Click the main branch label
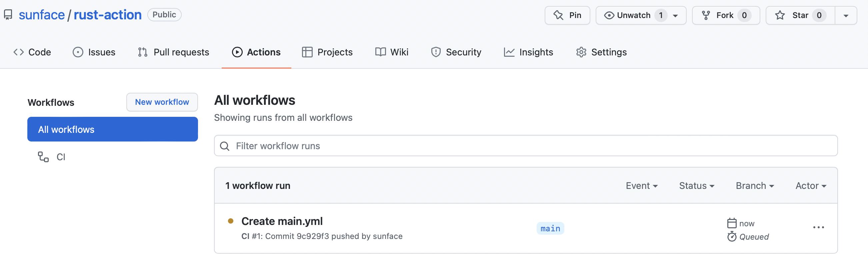The image size is (868, 267). click(550, 229)
